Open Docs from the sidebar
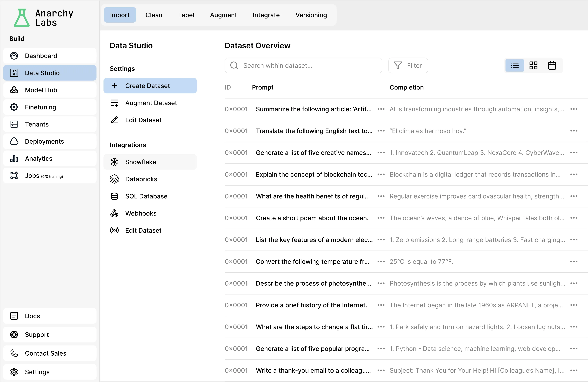 tap(50, 316)
